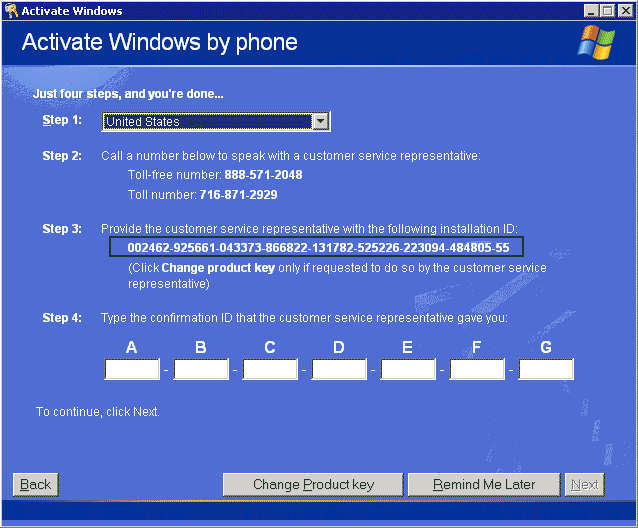
Task: Go back with the Back button
Action: pyautogui.click(x=36, y=484)
